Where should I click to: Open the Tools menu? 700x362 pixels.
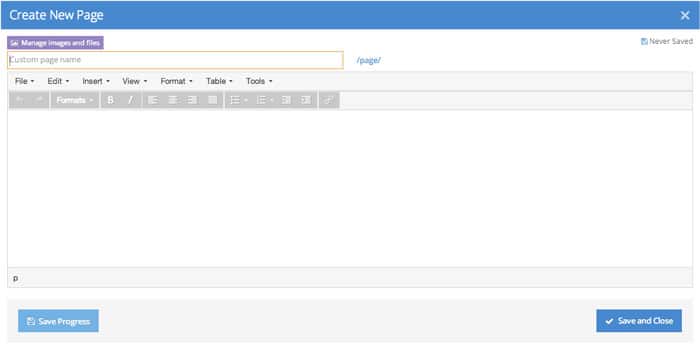[259, 81]
